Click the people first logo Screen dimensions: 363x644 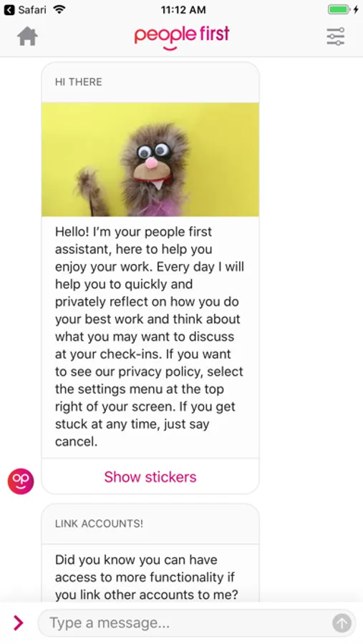[181, 37]
